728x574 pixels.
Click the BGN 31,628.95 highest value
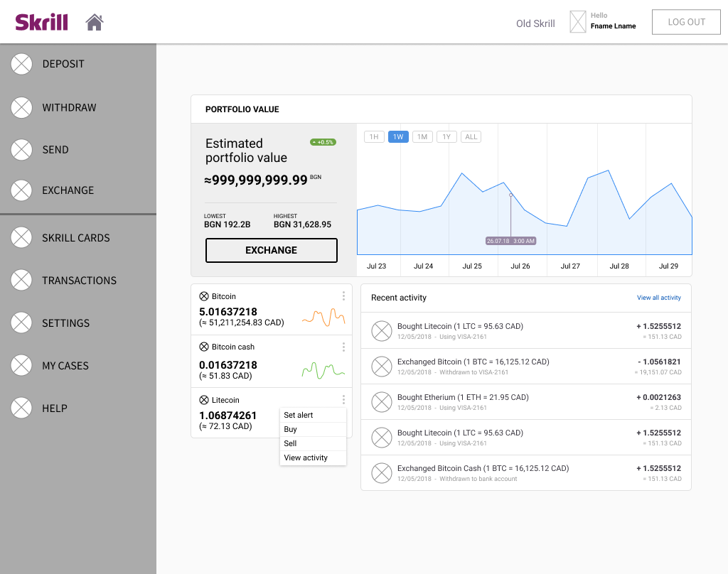click(302, 224)
